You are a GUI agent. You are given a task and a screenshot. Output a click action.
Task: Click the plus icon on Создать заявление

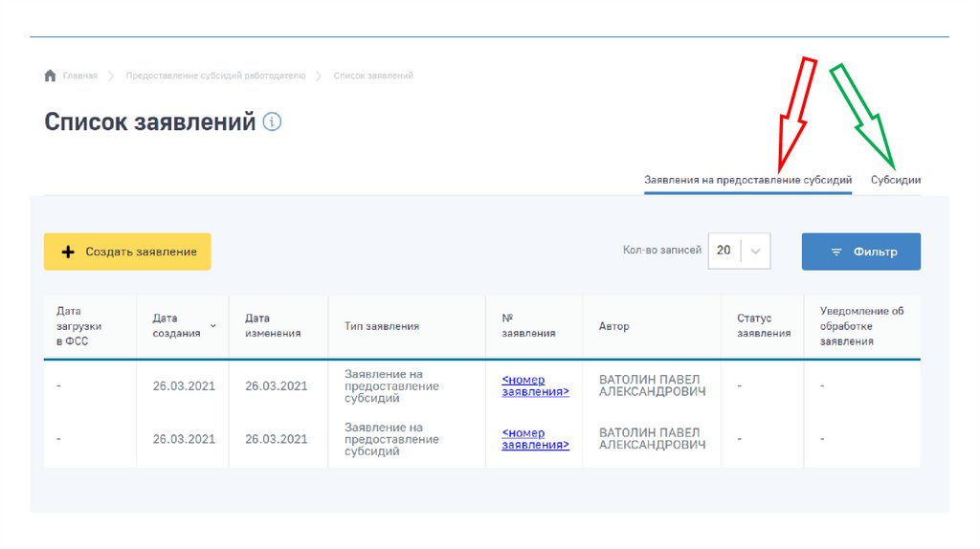point(68,252)
